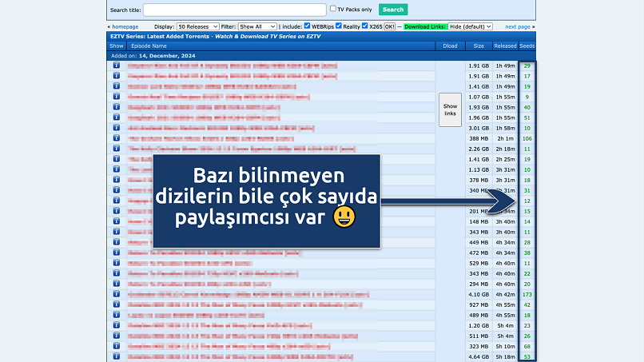Follow the next page link
Image resolution: width=644 pixels, height=362 pixels.
[517, 26]
